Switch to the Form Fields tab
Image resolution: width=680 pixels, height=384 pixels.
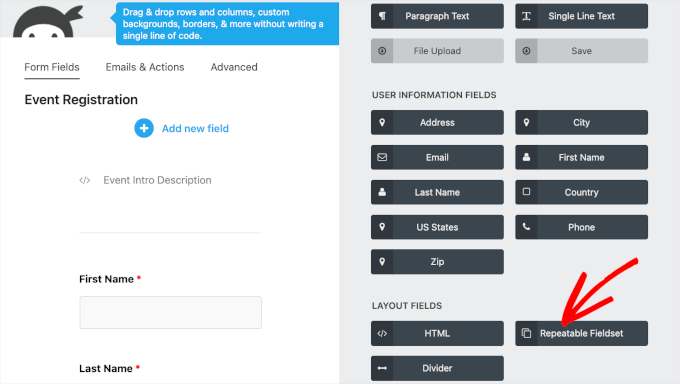coord(52,67)
